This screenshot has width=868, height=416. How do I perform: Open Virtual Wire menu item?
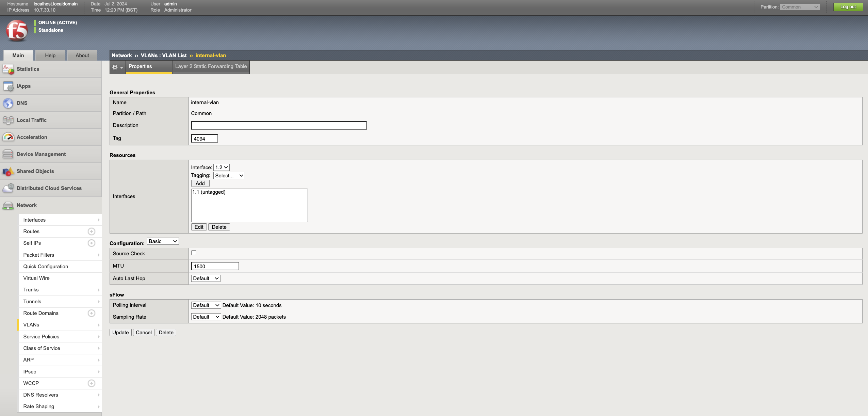pos(60,278)
